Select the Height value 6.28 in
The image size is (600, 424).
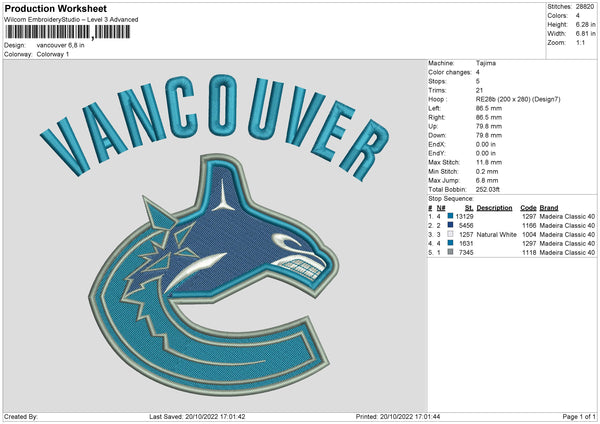[585, 24]
